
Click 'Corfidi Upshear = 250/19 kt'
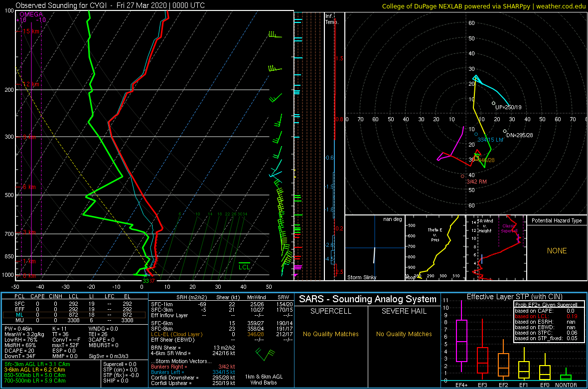click(193, 383)
